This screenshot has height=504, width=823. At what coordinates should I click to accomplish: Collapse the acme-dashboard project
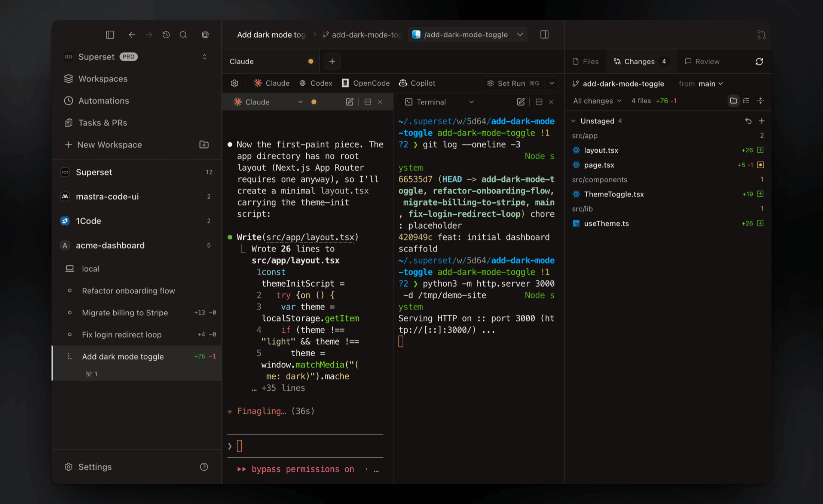click(137, 245)
